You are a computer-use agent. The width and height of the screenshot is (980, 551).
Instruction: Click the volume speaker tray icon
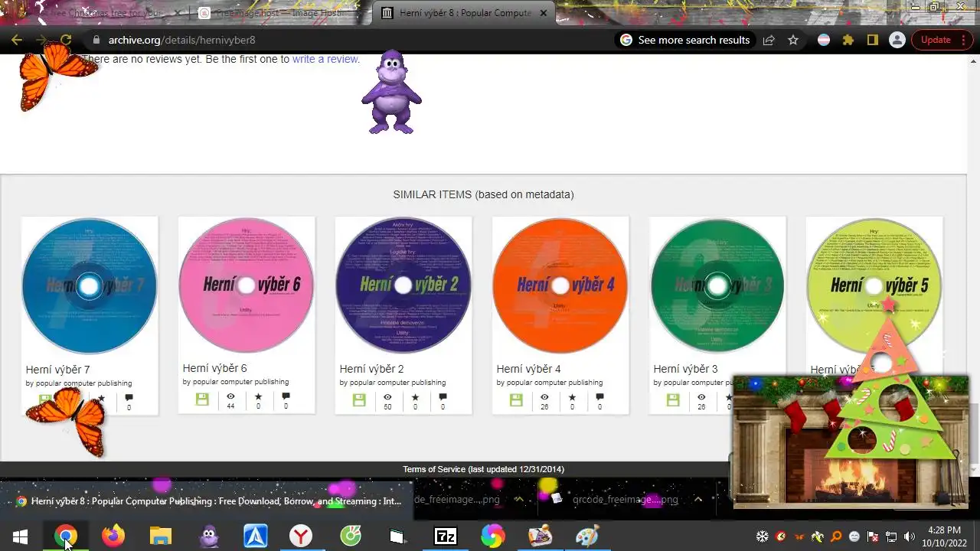tap(910, 536)
